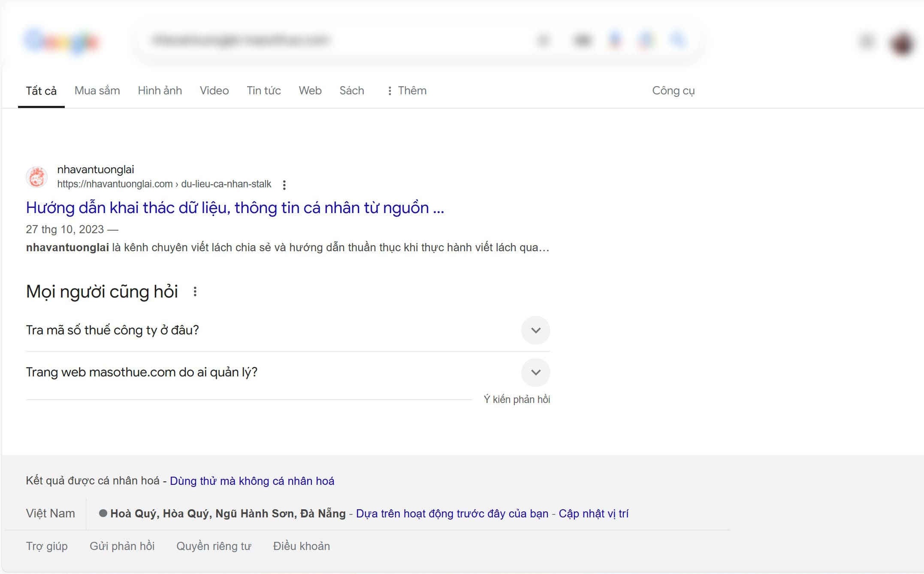
Task: Switch to Tin tức tab
Action: (263, 90)
